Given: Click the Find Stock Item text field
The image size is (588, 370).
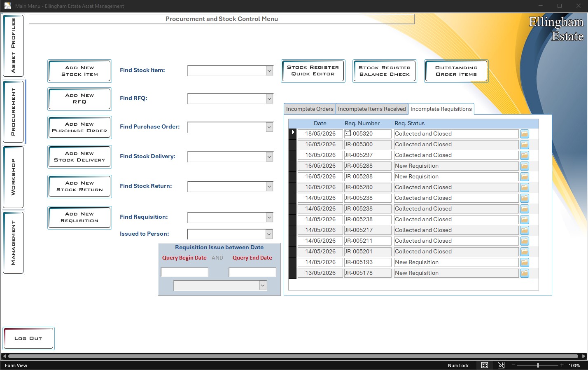Looking at the screenshot, I should [227, 71].
